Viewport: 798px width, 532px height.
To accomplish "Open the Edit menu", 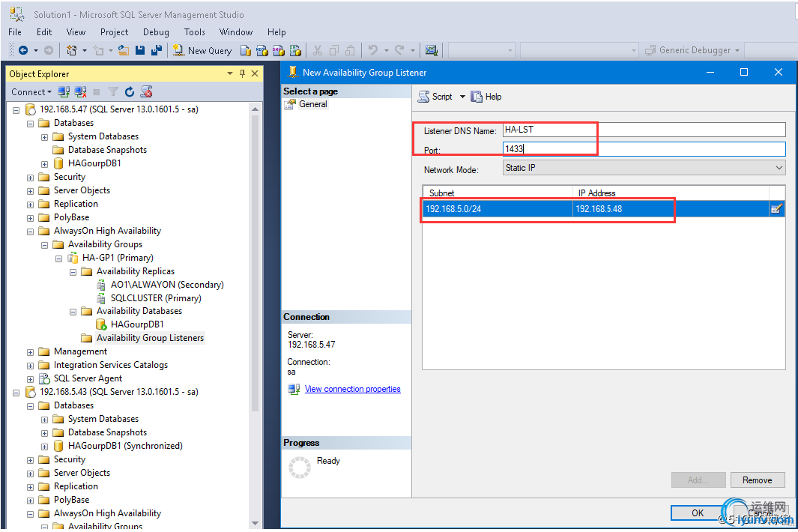I will pyautogui.click(x=44, y=32).
